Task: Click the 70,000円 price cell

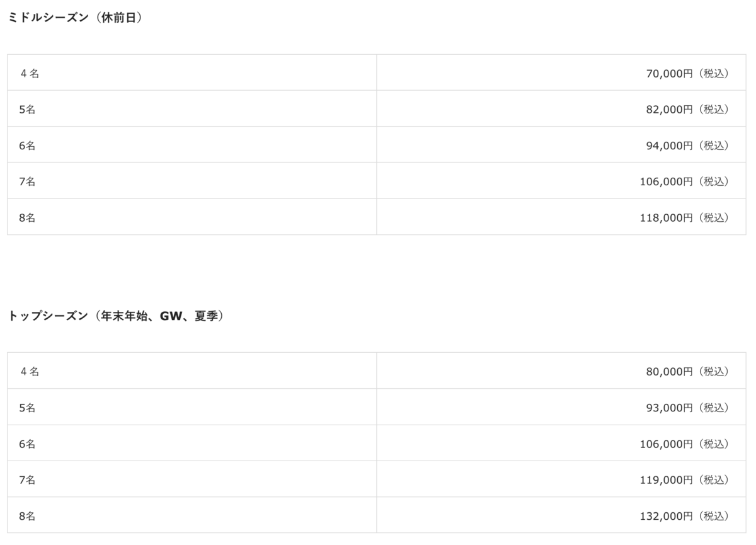Action: [687, 74]
